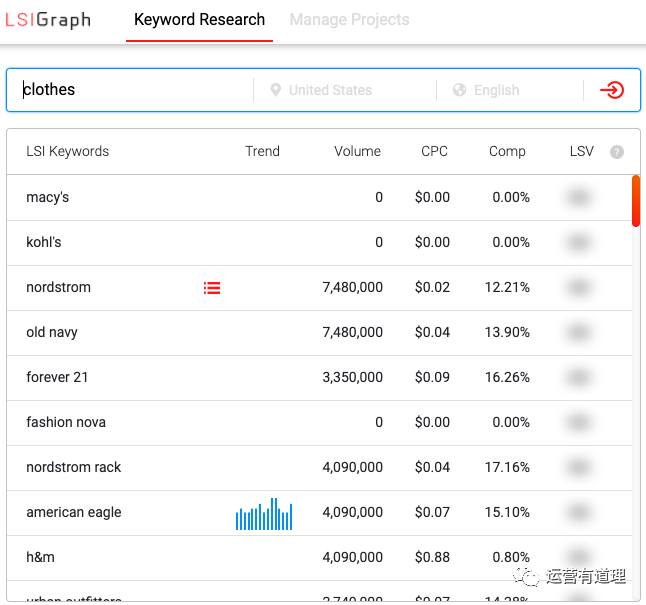Viewport: 646px width, 605px height.
Task: Click the location pin icon
Action: (x=275, y=90)
